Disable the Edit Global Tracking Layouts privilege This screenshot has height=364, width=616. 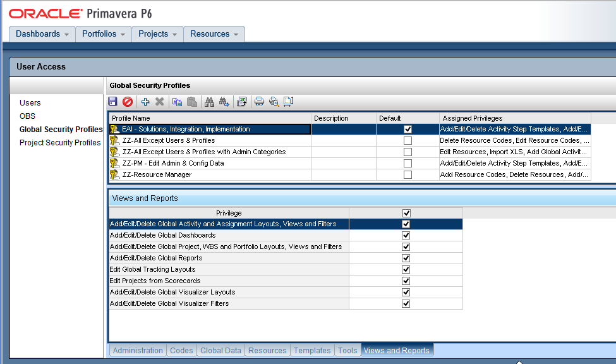[405, 269]
